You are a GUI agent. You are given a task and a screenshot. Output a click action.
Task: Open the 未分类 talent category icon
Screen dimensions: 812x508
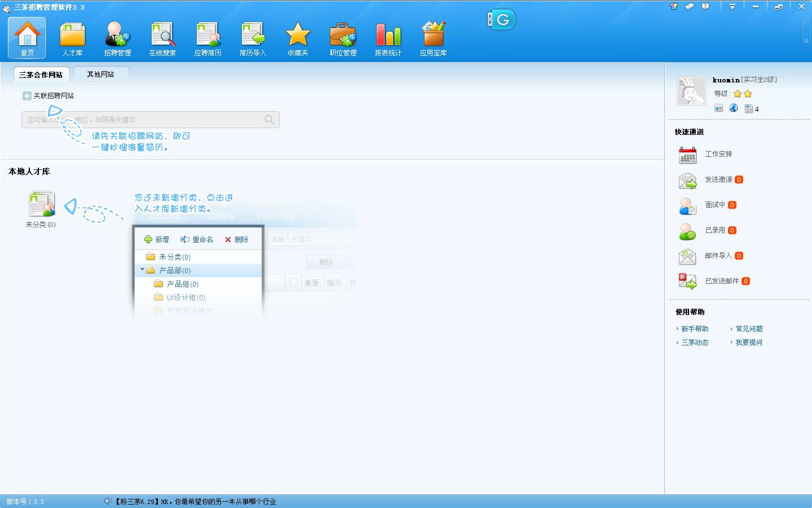pyautogui.click(x=41, y=205)
